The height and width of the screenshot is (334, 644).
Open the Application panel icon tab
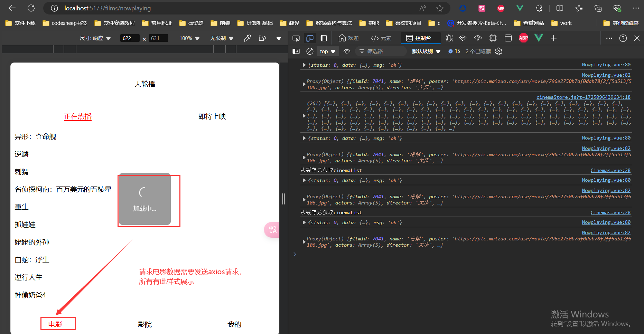click(508, 38)
